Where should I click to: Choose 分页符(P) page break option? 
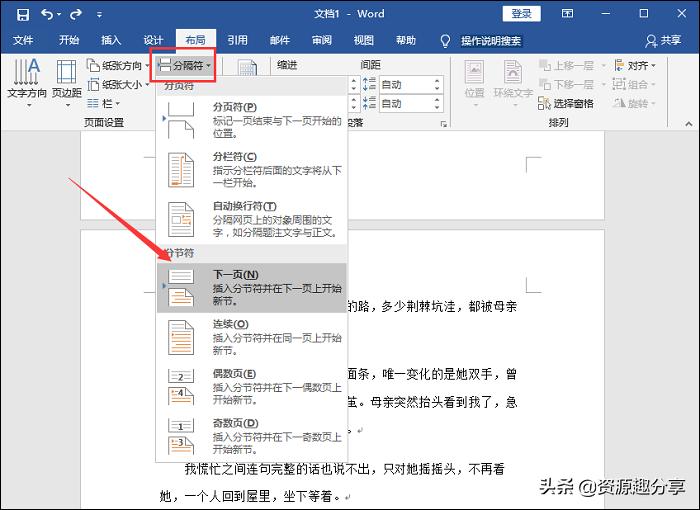click(251, 120)
